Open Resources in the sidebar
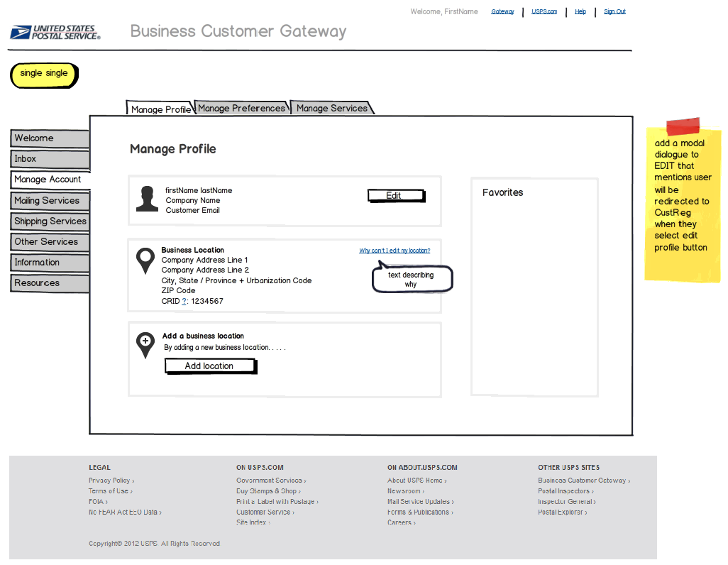Screen dimensions: 728x565 tap(50, 283)
